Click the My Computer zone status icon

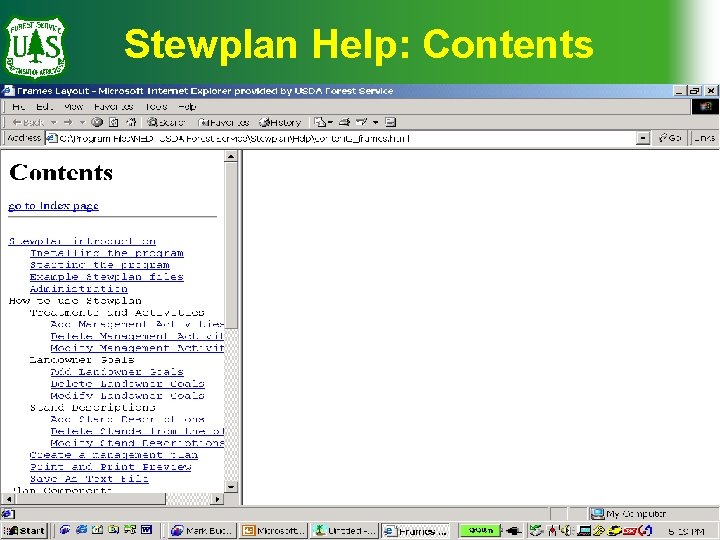coord(597,514)
